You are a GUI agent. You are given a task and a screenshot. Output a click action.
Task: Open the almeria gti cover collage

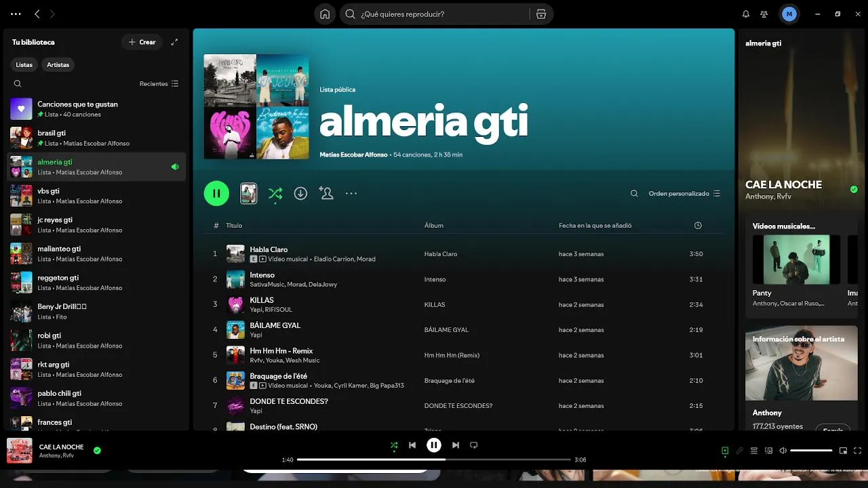pos(256,106)
